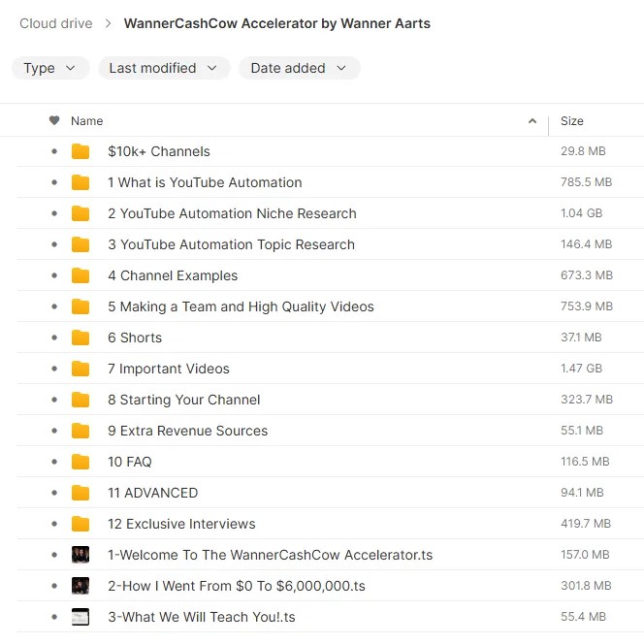
Task: Click the 1.47 GB size value
Action: tap(582, 368)
